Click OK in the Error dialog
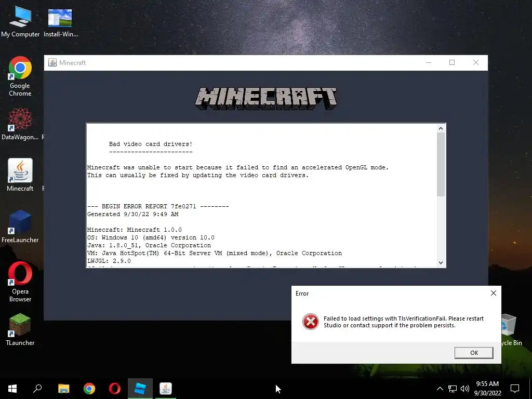Image resolution: width=532 pixels, height=399 pixels. click(x=474, y=353)
